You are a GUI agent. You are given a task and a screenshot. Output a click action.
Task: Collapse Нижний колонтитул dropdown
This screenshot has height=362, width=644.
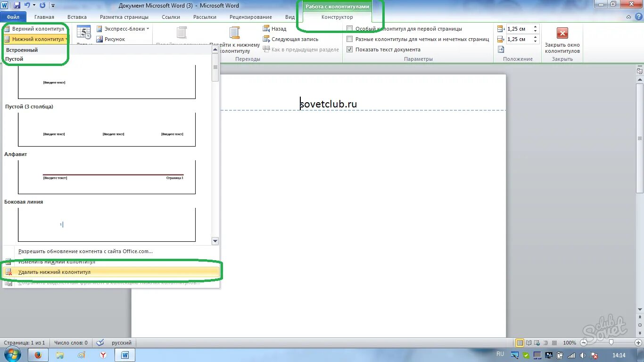(36, 39)
